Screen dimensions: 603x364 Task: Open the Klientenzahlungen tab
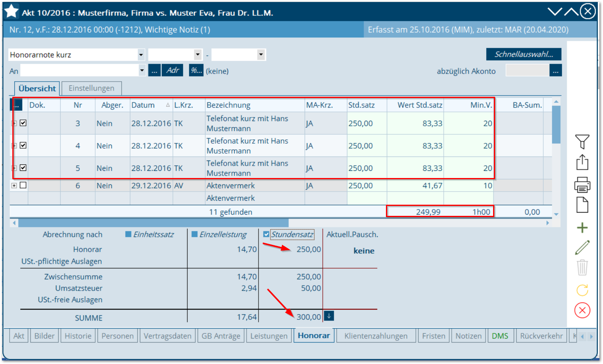[376, 336]
